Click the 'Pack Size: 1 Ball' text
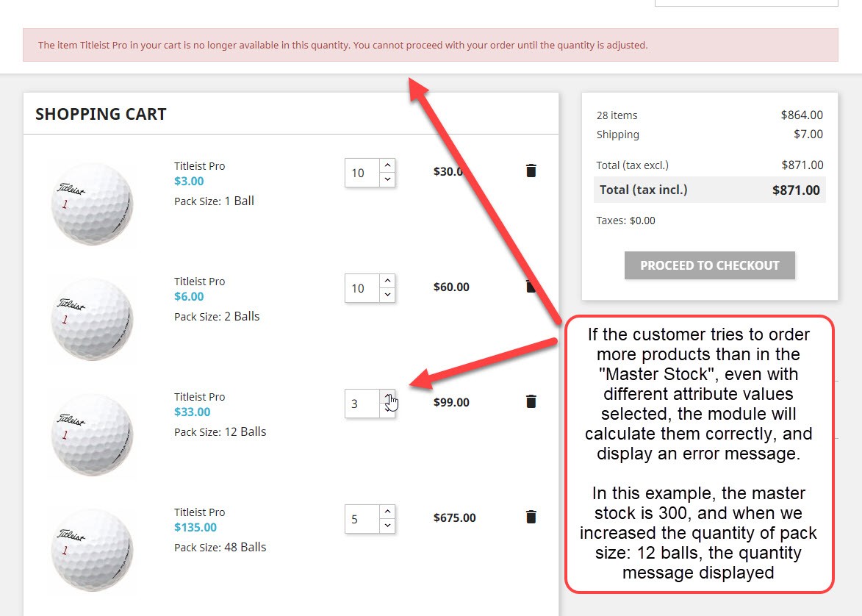 [215, 201]
